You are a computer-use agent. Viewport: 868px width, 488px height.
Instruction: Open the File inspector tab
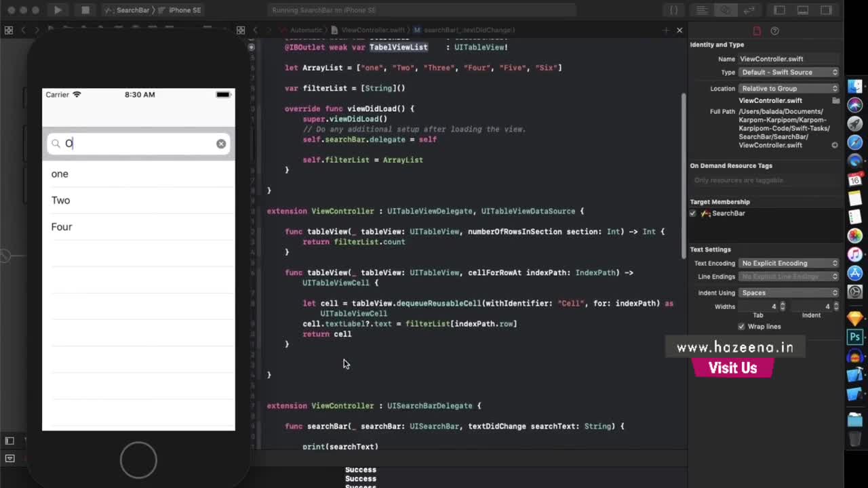(757, 30)
